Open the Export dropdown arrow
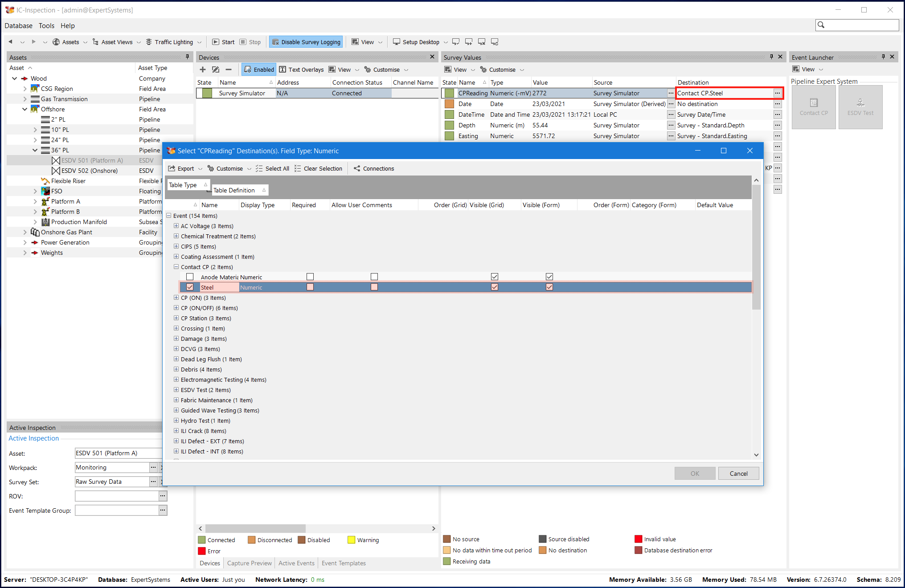The height and width of the screenshot is (588, 905). (x=200, y=169)
